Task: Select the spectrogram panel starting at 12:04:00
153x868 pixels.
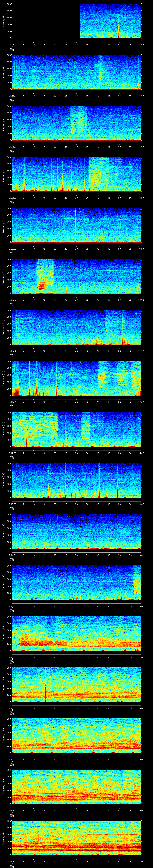Action: tap(77, 21)
